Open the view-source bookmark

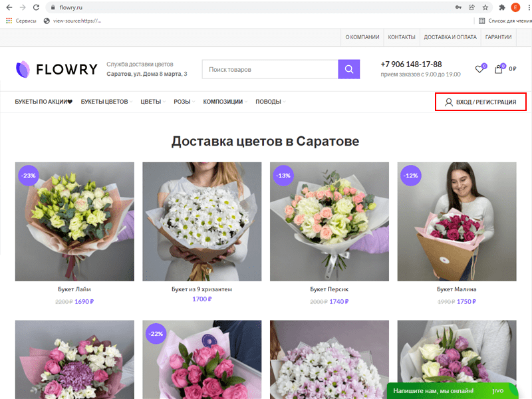72,21
